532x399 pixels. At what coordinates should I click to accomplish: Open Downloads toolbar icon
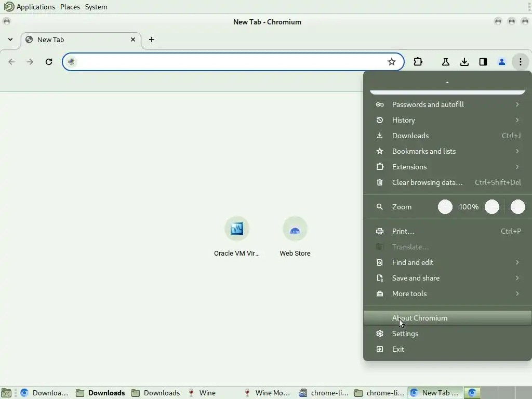coord(464,62)
